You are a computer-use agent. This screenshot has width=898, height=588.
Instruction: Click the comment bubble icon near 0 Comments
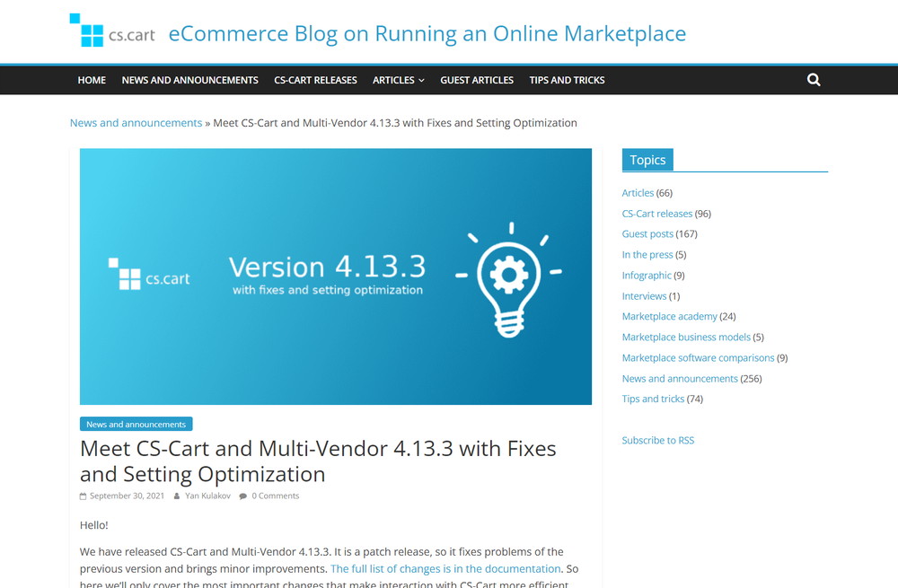click(243, 496)
